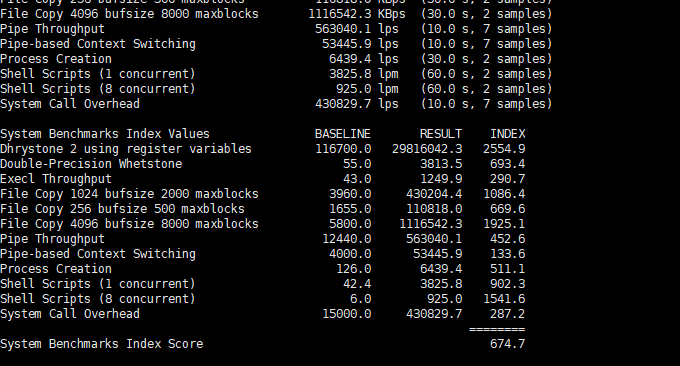
Task: Select the Execl result value 1249.9
Action: tap(441, 179)
